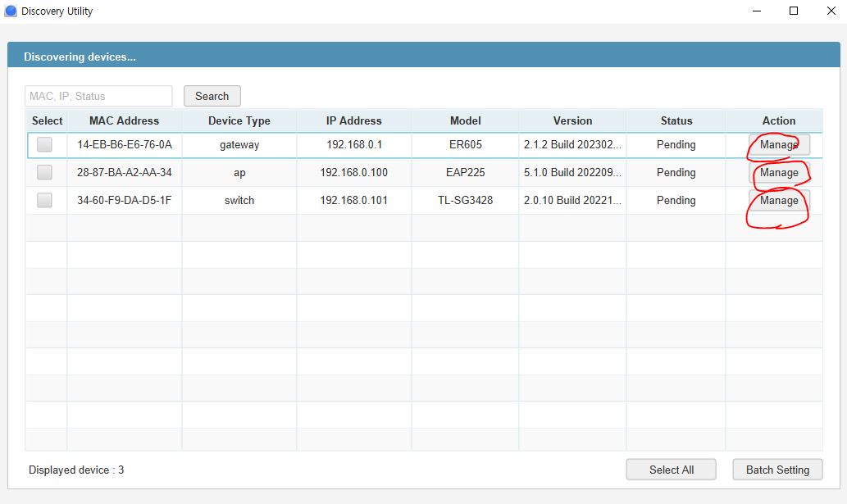The image size is (847, 504).
Task: Focus the MAC, IP, Status search field
Action: (x=98, y=96)
